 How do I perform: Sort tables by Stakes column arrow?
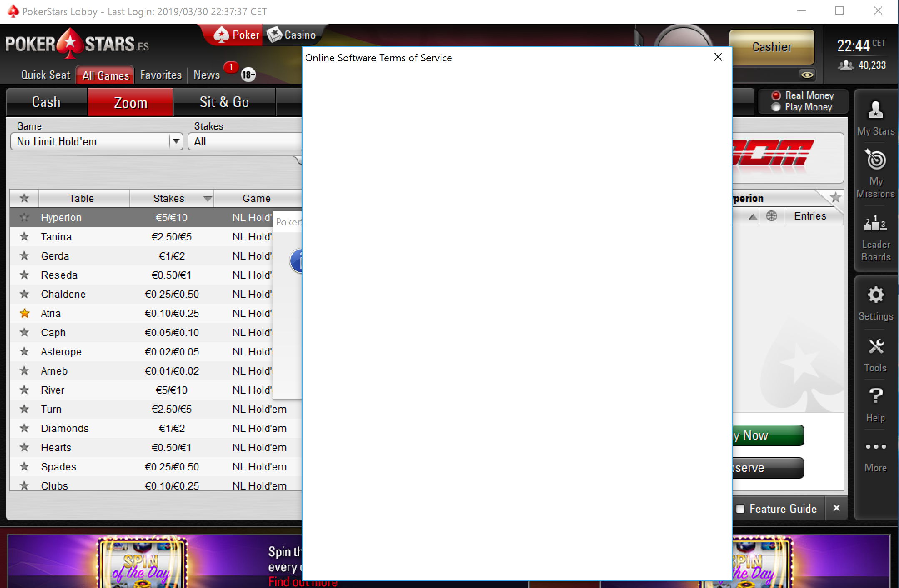tap(208, 199)
